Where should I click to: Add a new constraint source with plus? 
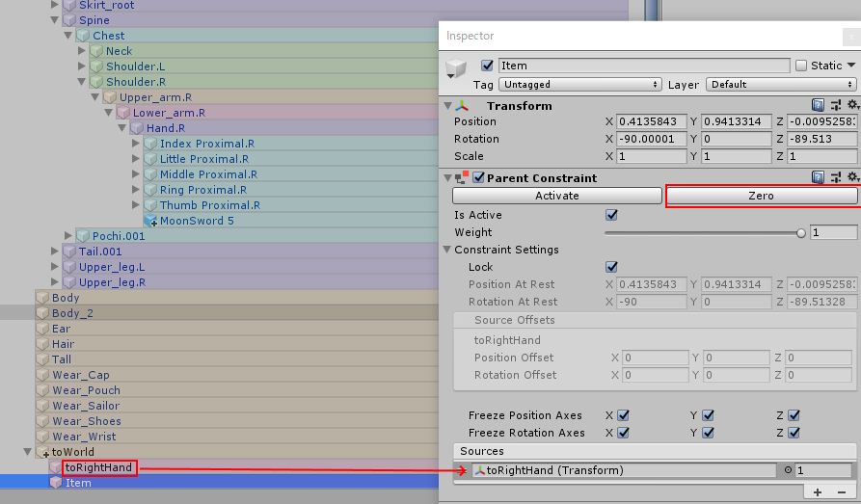click(x=817, y=491)
